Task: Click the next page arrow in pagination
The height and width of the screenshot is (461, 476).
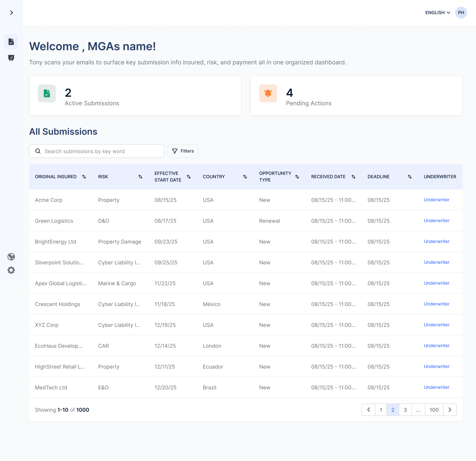Action: click(450, 410)
